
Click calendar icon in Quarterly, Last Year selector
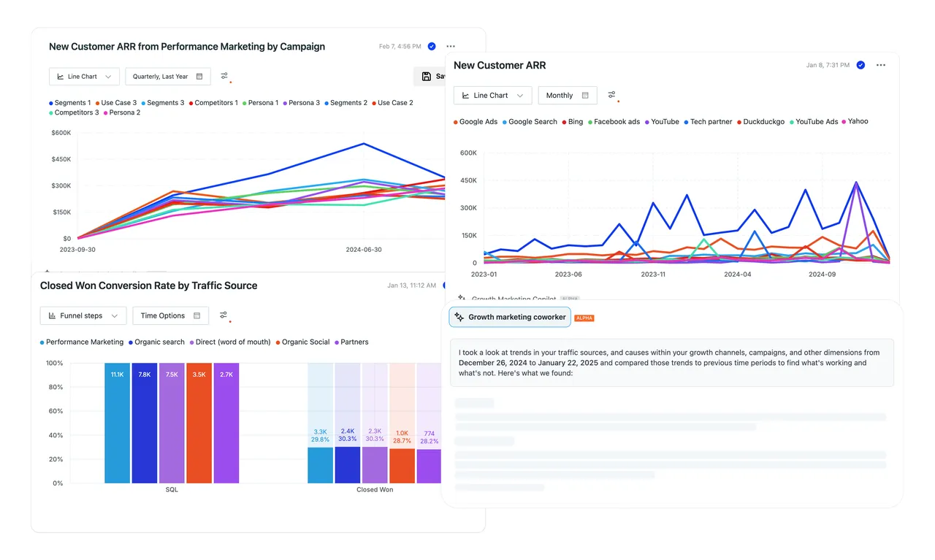pos(199,76)
